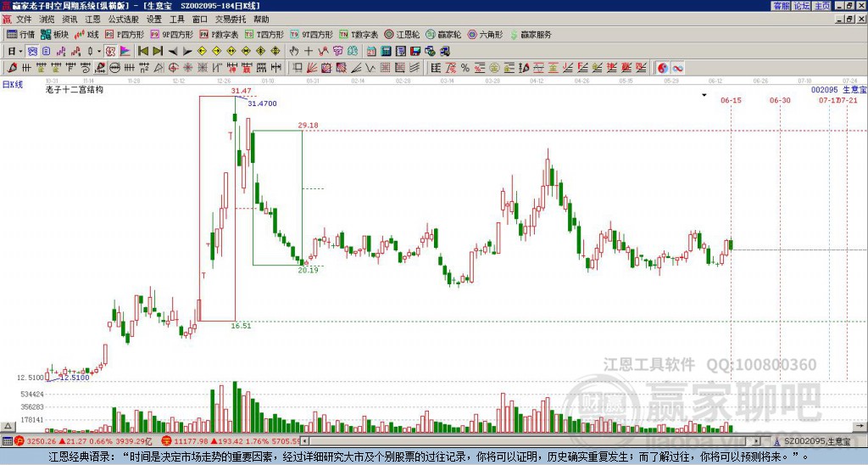The height and width of the screenshot is (465, 868).
Task: Open the 交易委托 menu
Action: [x=231, y=20]
